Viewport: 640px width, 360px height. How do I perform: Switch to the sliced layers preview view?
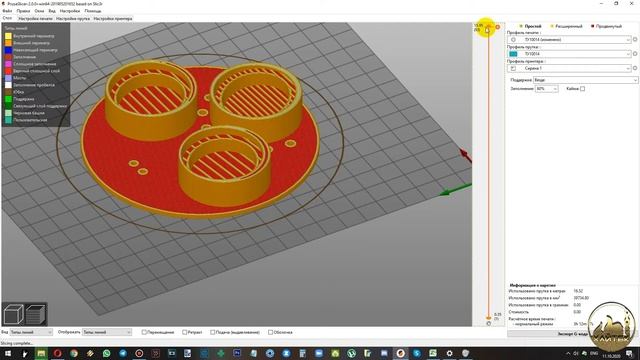point(36,315)
